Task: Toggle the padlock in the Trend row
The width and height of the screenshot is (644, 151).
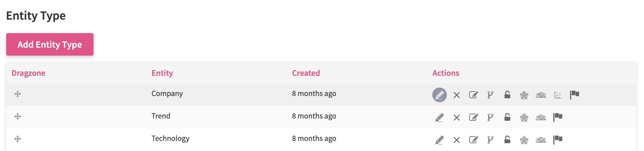Action: click(x=507, y=117)
